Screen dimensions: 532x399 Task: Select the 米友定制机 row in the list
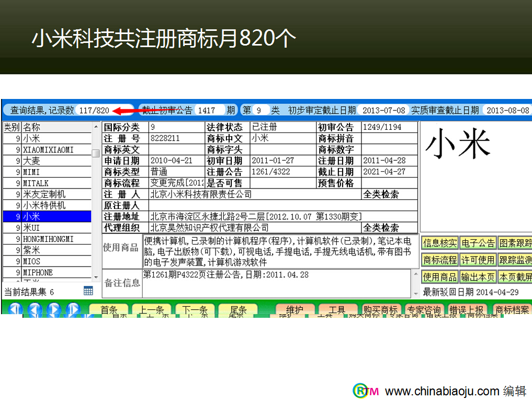[x=47, y=194]
